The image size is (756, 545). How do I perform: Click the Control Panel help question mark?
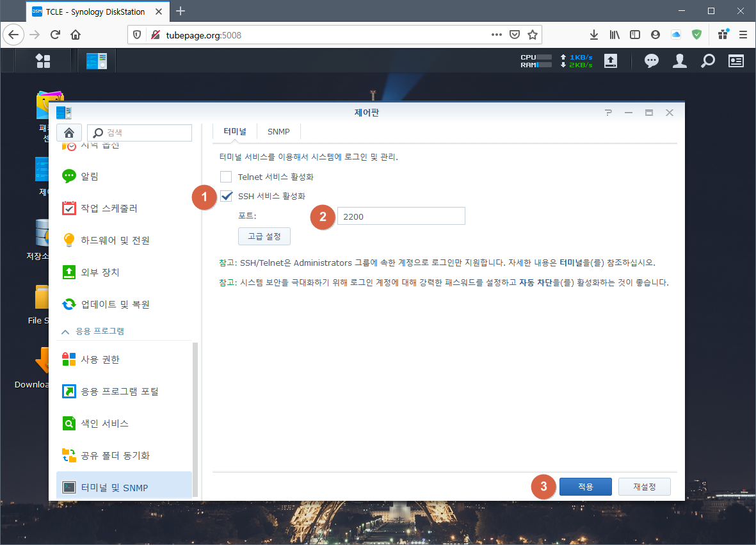(x=608, y=112)
